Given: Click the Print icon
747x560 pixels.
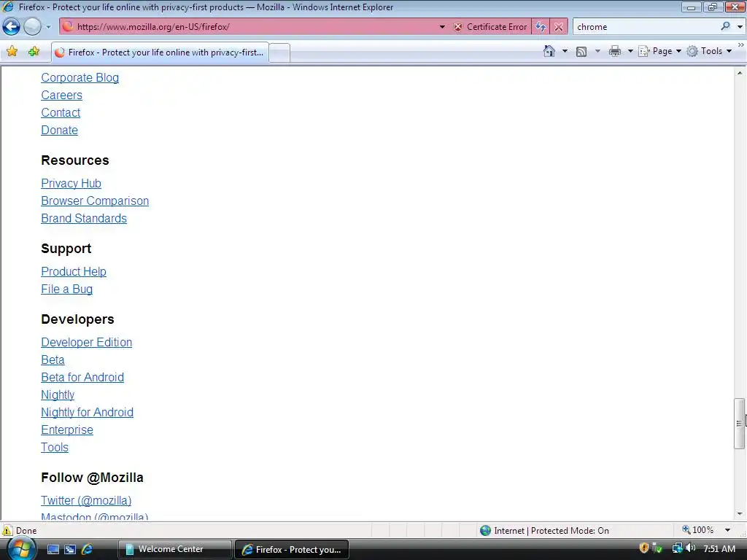Looking at the screenshot, I should (x=615, y=51).
